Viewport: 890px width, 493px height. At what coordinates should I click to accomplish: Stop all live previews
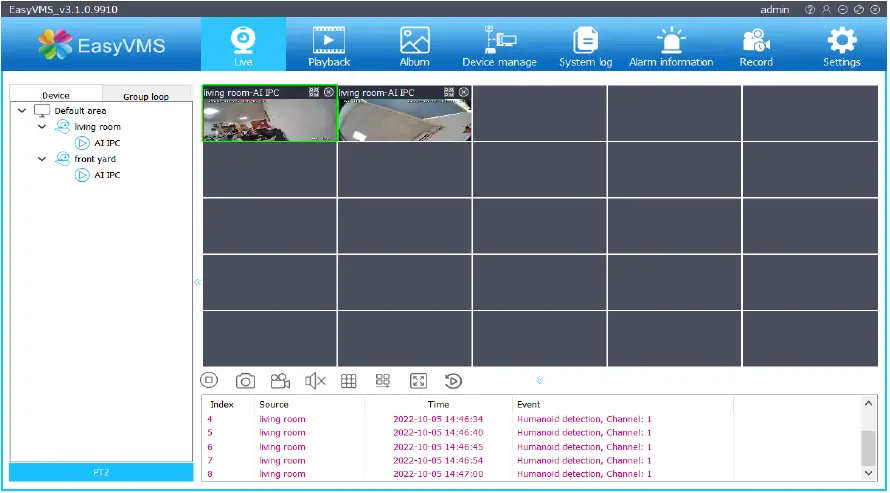[209, 381]
